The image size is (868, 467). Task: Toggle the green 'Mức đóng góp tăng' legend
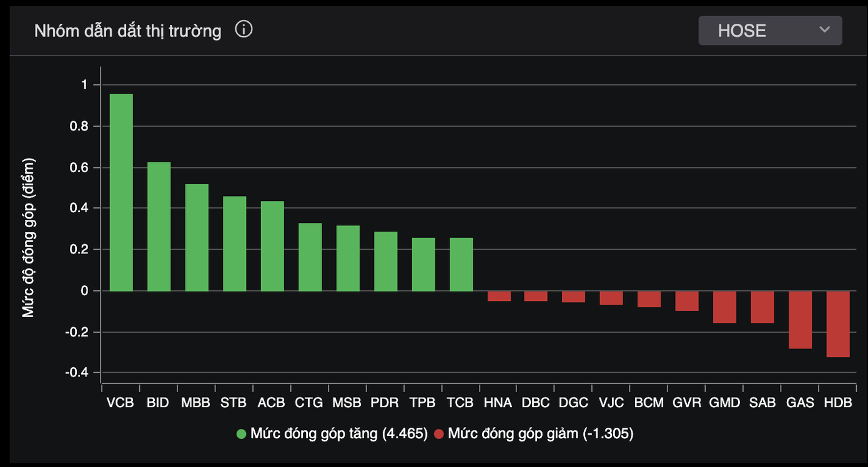click(338, 434)
